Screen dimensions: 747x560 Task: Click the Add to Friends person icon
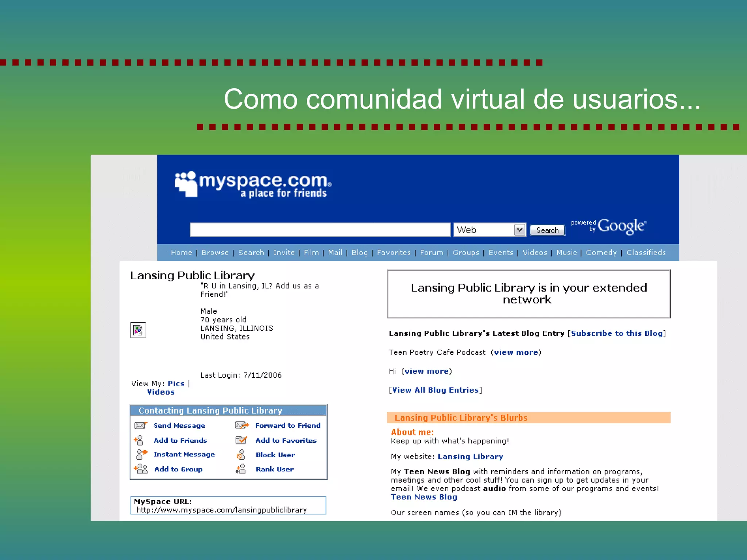tap(139, 440)
